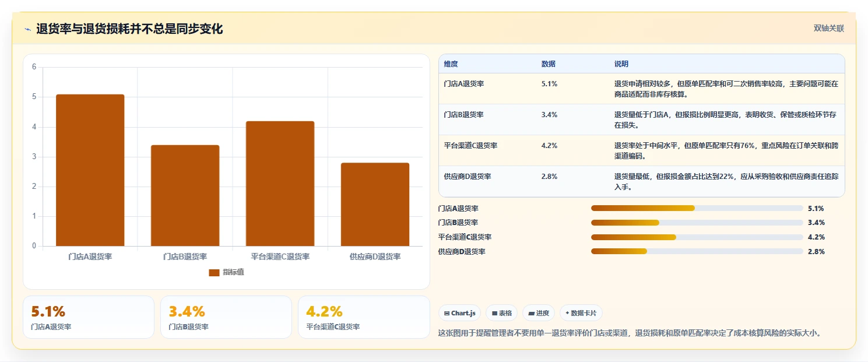Click the 门店B退货率 x-axis label
The image size is (868, 362).
point(185,256)
